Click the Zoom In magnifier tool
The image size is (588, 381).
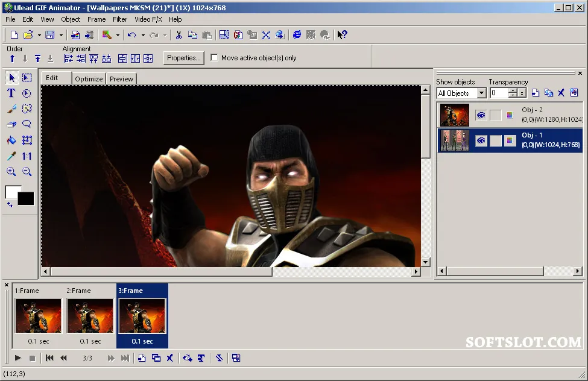point(11,172)
